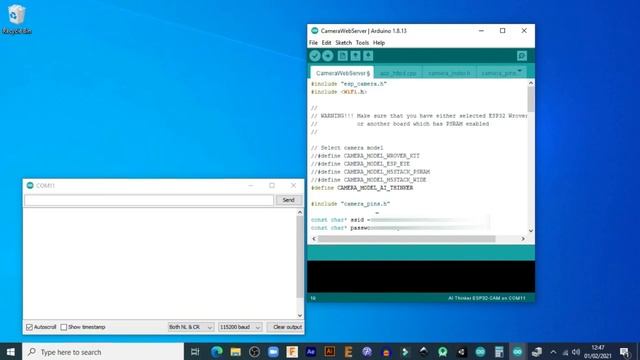Image resolution: width=640 pixels, height=360 pixels.
Task: Show hidden system tray icons
Action: pos(553,352)
